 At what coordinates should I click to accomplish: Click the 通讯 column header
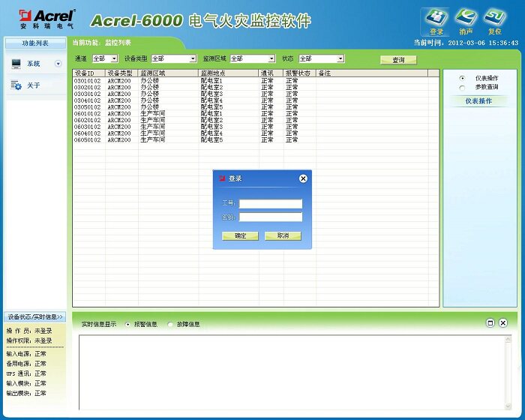tap(271, 73)
